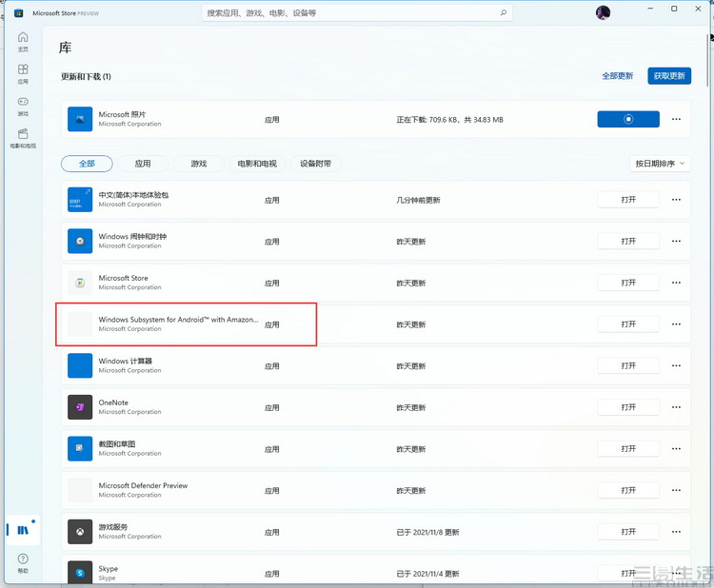Click the 截图和草图 app icon

click(x=80, y=449)
